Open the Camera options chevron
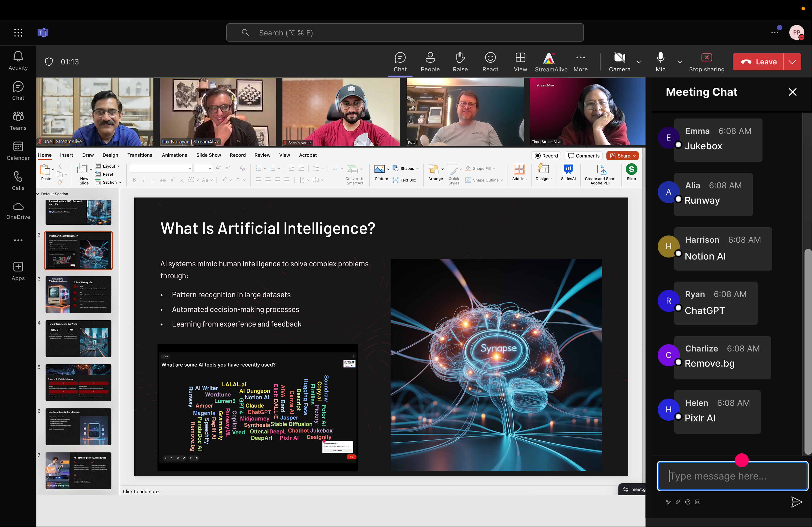Image resolution: width=812 pixels, height=527 pixels. point(639,62)
